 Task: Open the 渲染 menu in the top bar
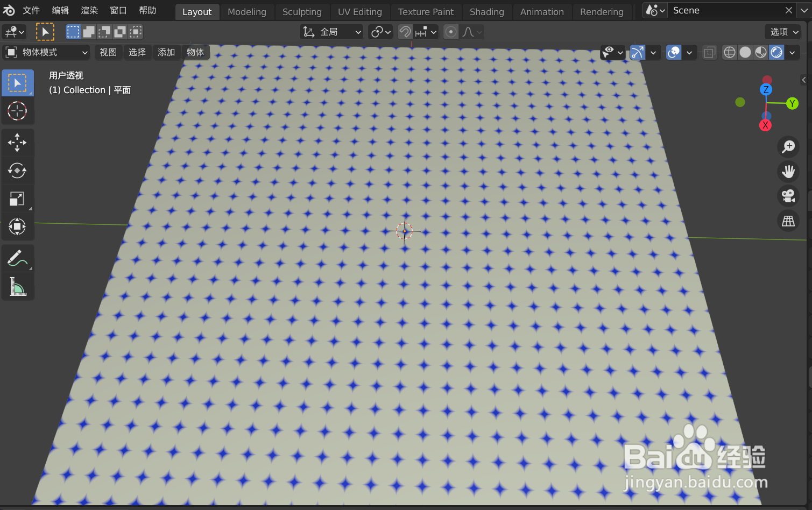point(89,10)
